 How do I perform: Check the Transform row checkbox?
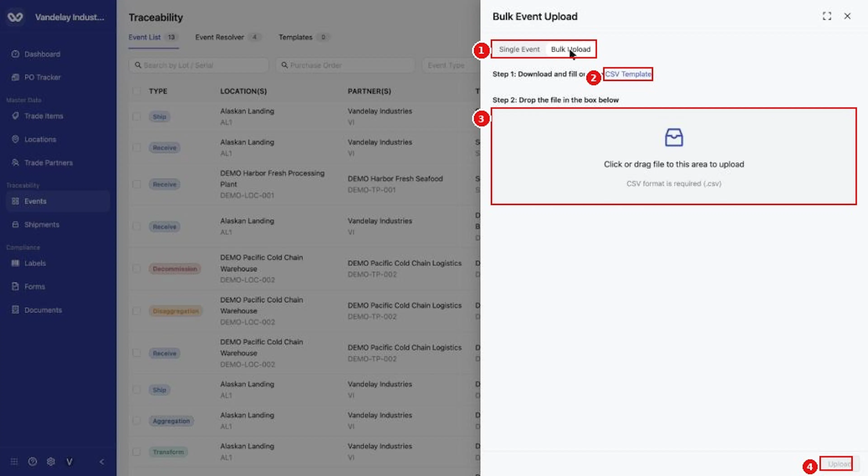tap(137, 452)
